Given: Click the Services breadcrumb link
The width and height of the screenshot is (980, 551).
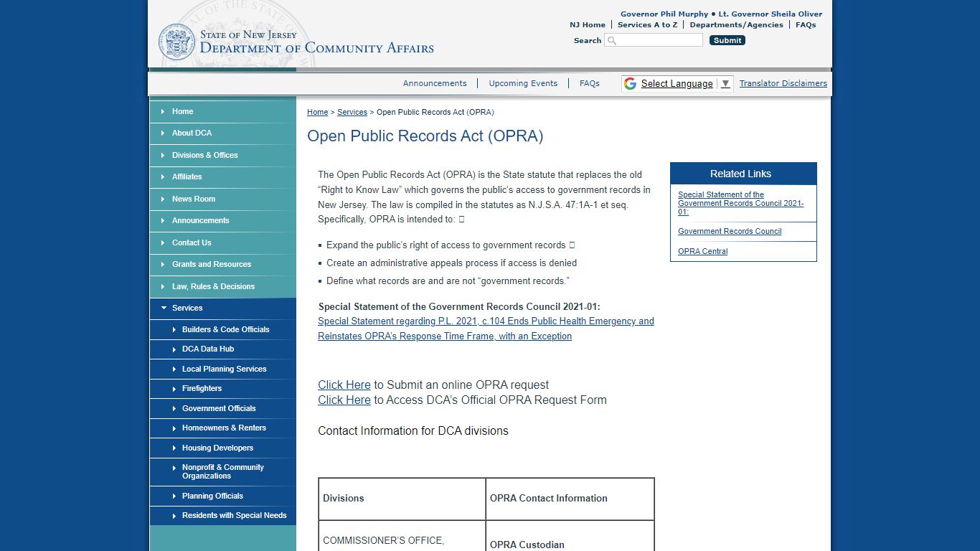Looking at the screenshot, I should click(352, 112).
